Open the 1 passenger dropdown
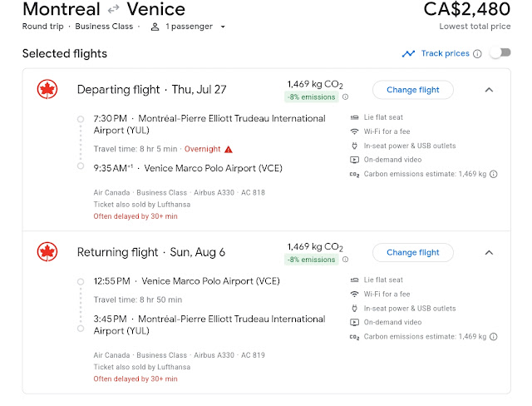The width and height of the screenshot is (532, 406). tap(189, 27)
